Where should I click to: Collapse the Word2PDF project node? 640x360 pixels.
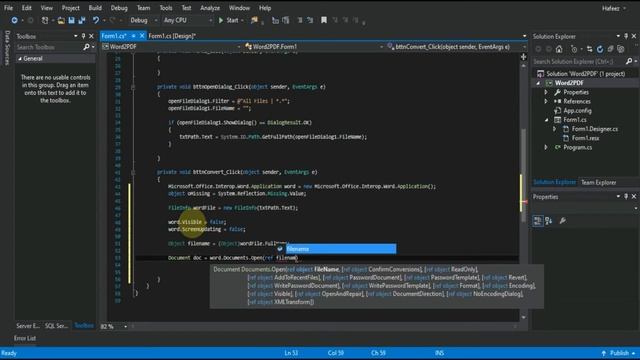coord(538,83)
